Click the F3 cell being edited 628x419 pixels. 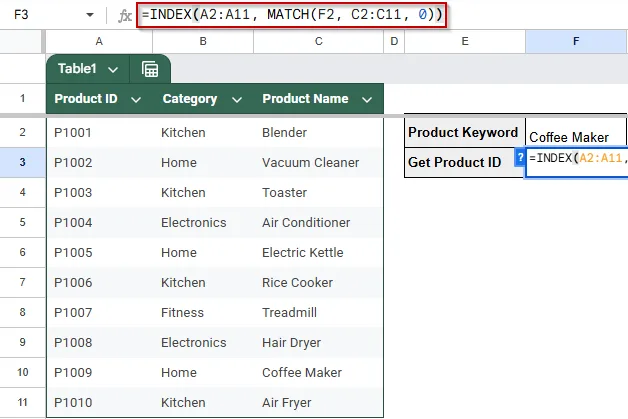[577, 162]
